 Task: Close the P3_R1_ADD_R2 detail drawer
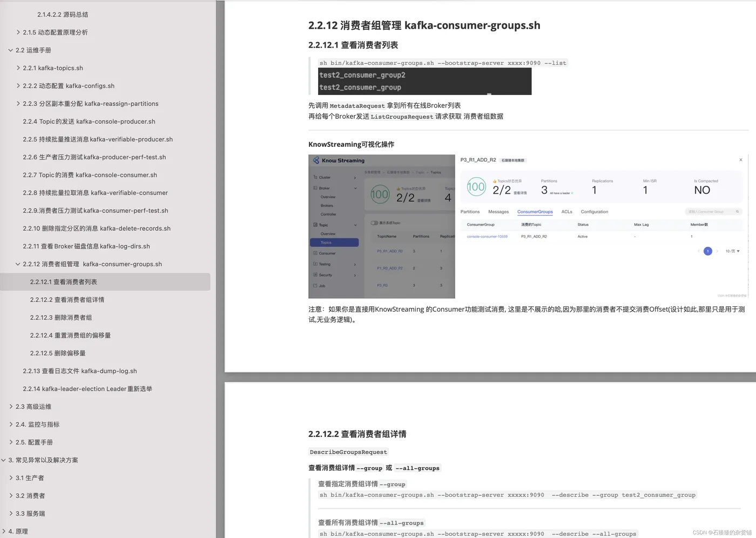(740, 160)
